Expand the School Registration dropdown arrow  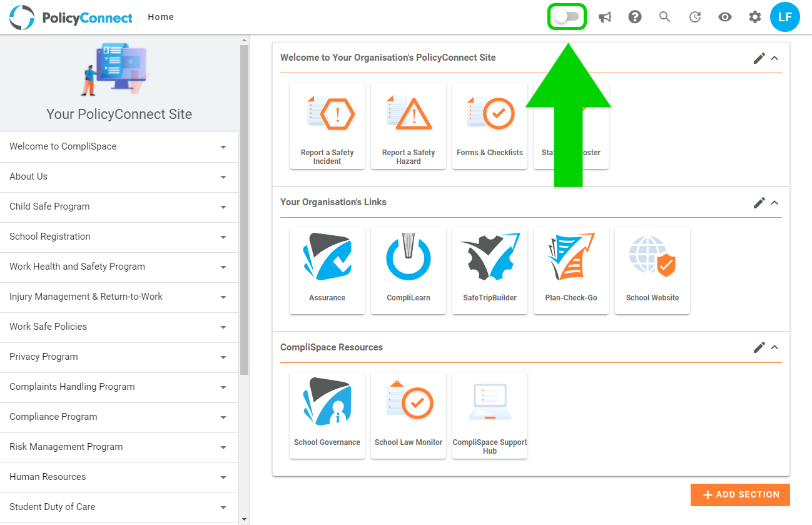coord(223,237)
